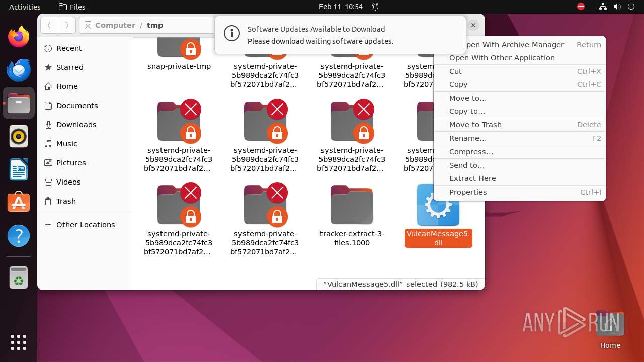Screen dimensions: 644x362
Task: Select Move to Trash
Action: tap(520, 125)
